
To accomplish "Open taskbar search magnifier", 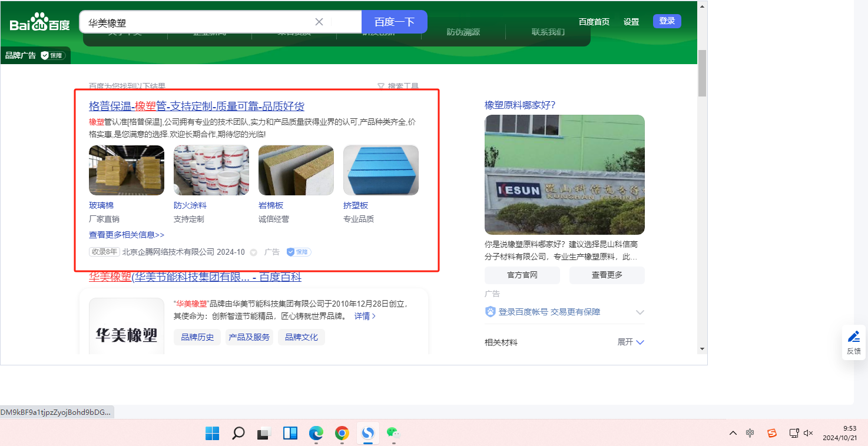I will pyautogui.click(x=238, y=434).
